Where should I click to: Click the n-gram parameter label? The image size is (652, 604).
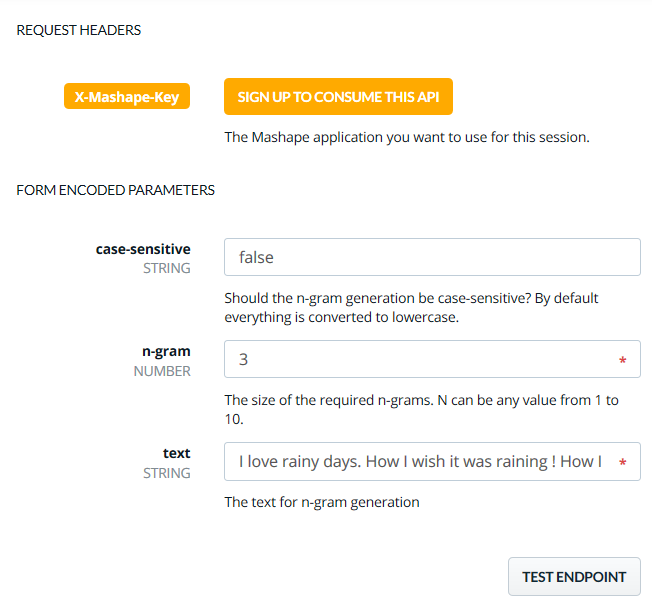tap(166, 351)
